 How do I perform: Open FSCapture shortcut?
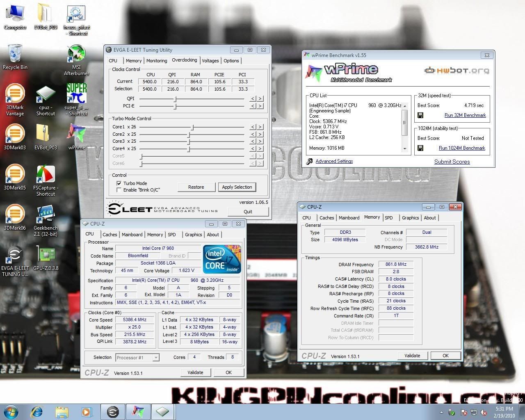click(x=46, y=180)
